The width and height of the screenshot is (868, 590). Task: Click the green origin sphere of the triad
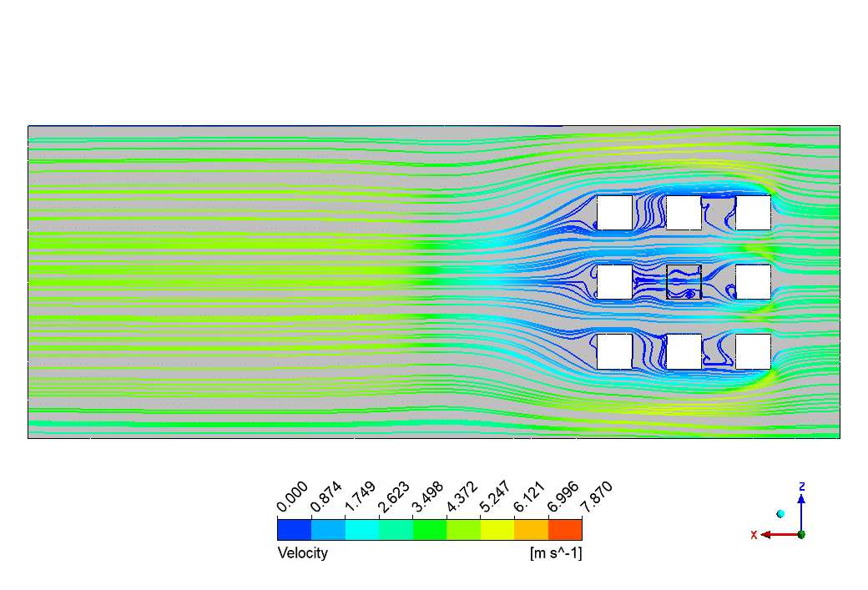tap(801, 534)
